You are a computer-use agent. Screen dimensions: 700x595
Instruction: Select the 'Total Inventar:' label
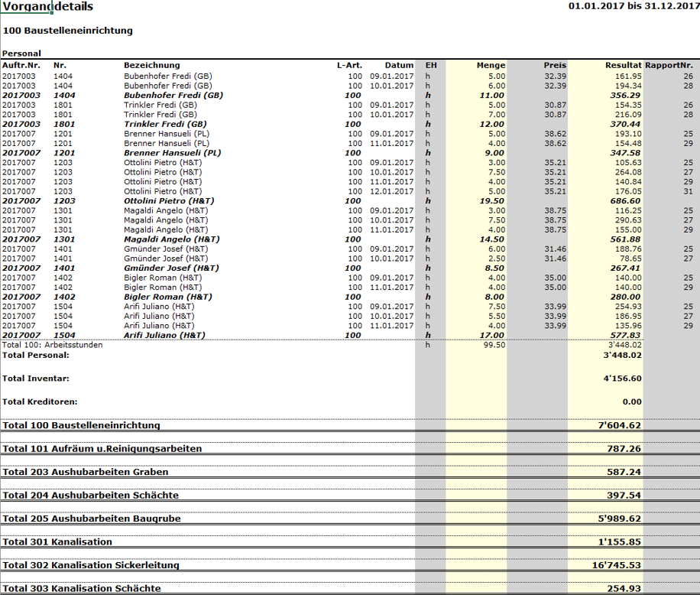point(36,379)
